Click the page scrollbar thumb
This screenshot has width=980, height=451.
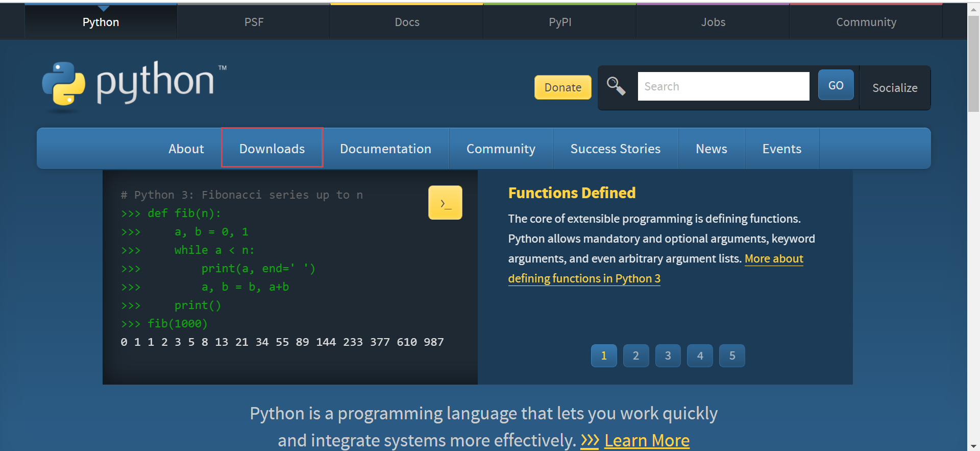pyautogui.click(x=974, y=64)
